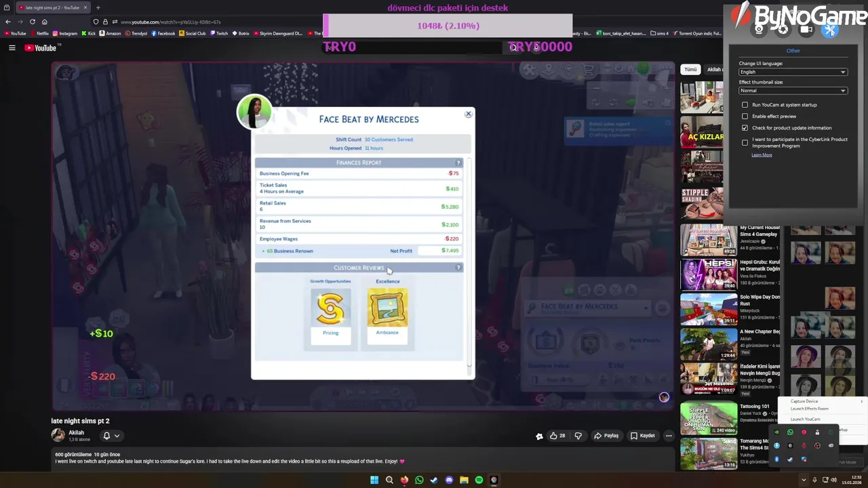868x488 pixels.
Task: Select YouCam webcam settings icon
Action: (759, 30)
